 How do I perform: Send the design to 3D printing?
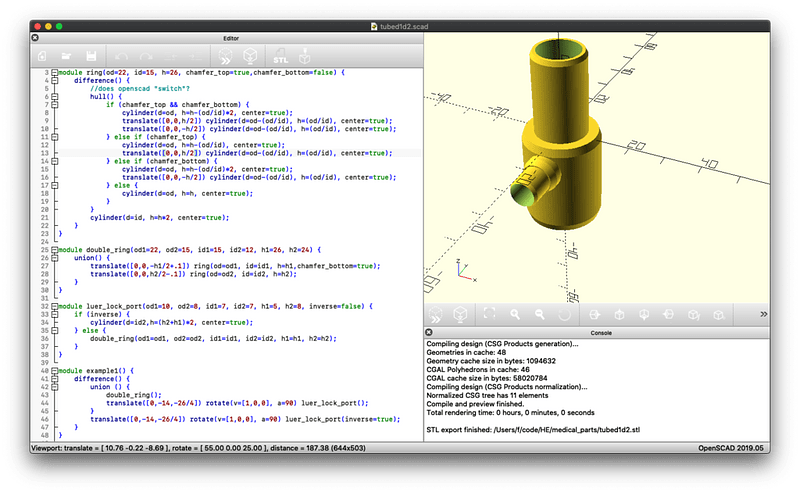pos(305,56)
